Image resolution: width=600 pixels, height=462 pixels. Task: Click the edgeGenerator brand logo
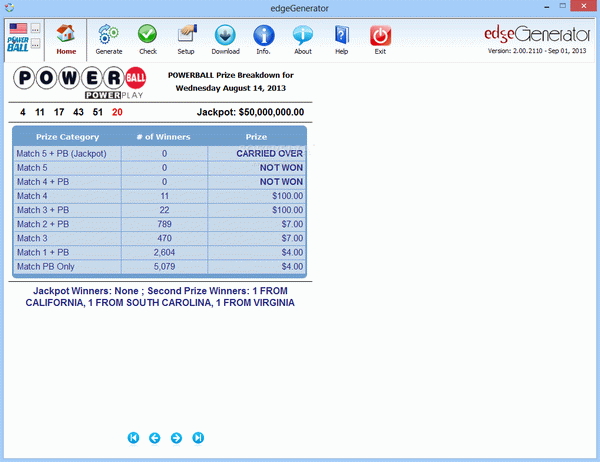(537, 34)
